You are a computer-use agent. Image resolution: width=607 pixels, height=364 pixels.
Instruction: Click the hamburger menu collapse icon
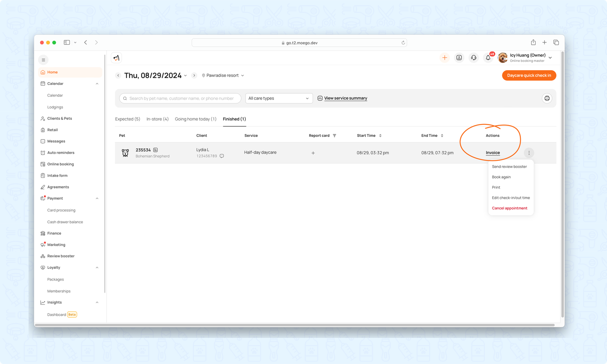(43, 60)
